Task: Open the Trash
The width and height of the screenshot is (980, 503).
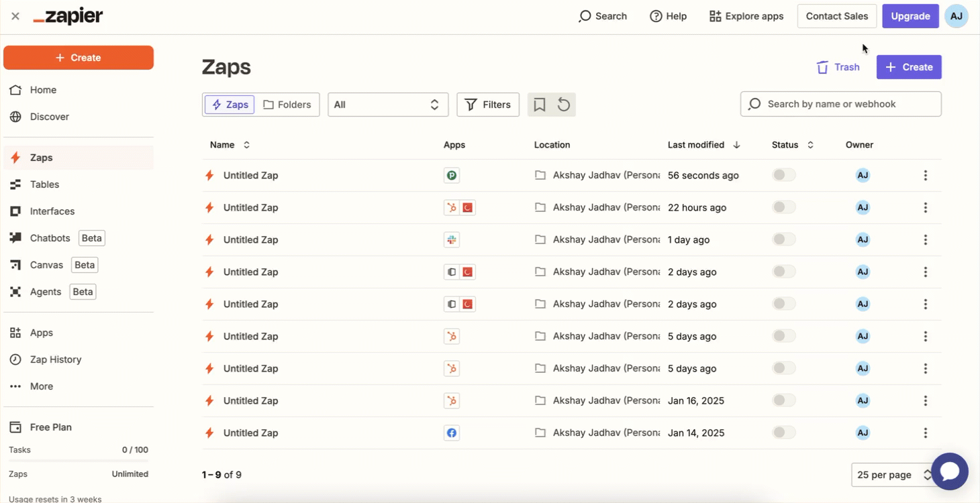Action: [838, 67]
